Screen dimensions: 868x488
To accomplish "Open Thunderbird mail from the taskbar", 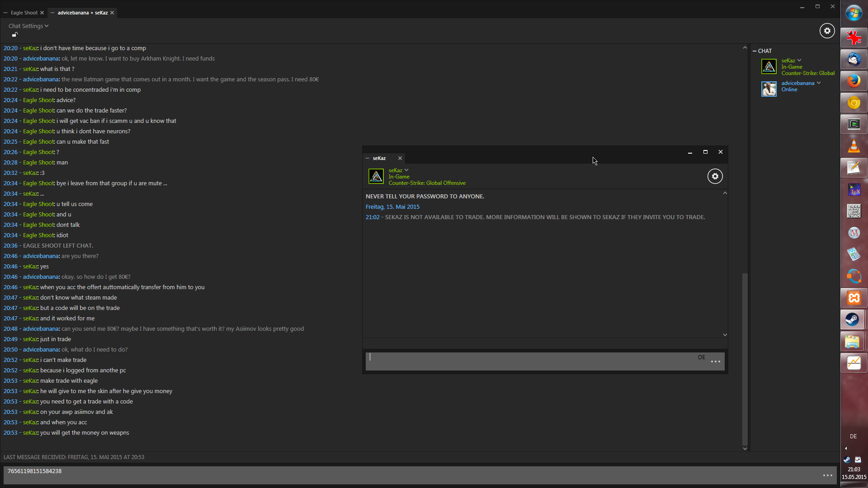I will tap(854, 59).
